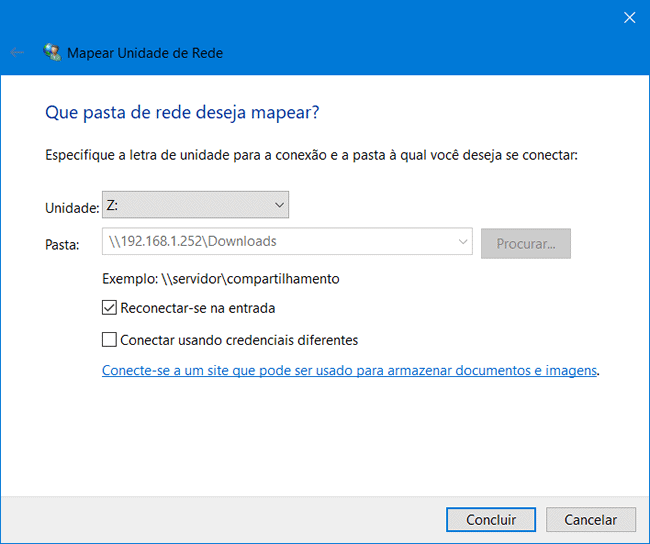The width and height of the screenshot is (650, 544).
Task: Click the network drive icon beside the title
Action: click(x=52, y=53)
